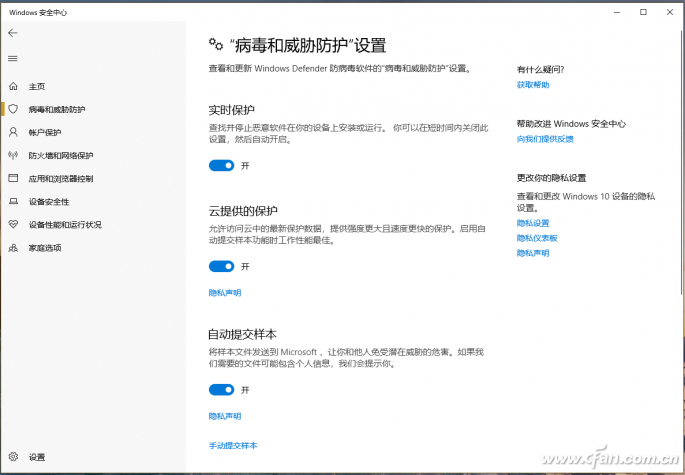Click the 向我们提供反馈 link
685x475 pixels.
(x=545, y=139)
